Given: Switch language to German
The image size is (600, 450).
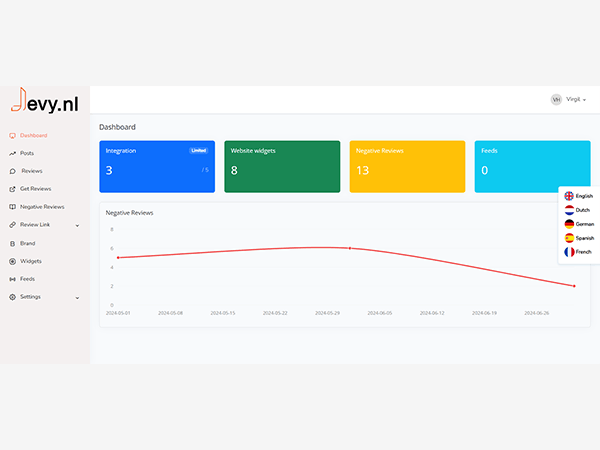Looking at the screenshot, I should (x=585, y=224).
